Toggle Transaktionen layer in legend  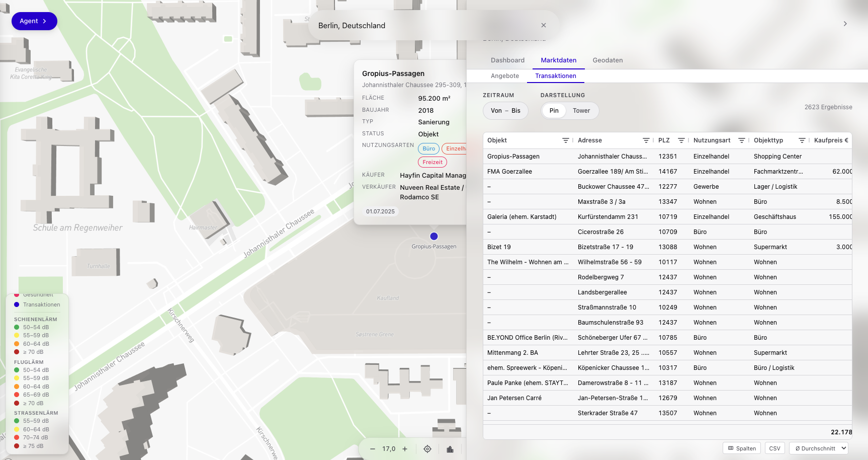click(37, 304)
